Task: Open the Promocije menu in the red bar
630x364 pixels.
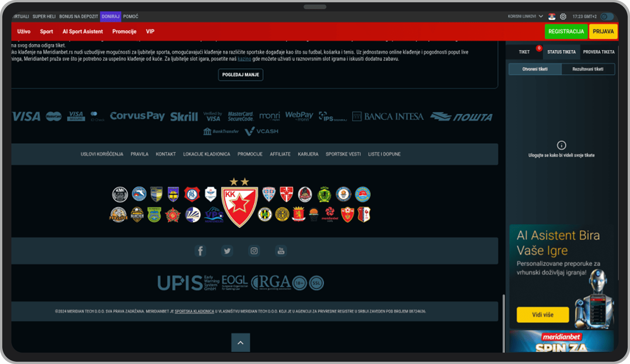Action: 124,31
